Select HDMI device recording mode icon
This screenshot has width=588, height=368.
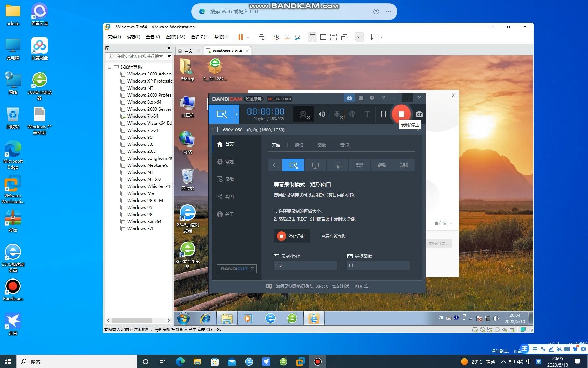[359, 165]
